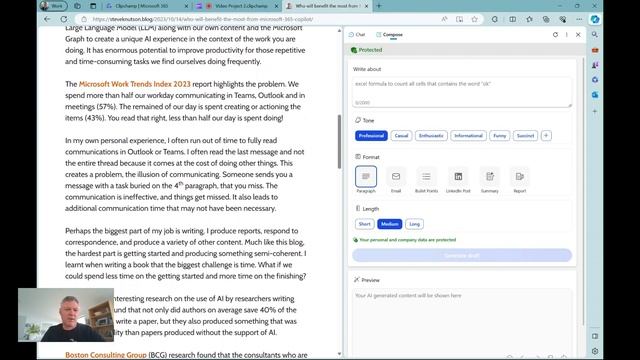Open the Collections toolbar icon
The image size is (640, 360).
[546, 19]
